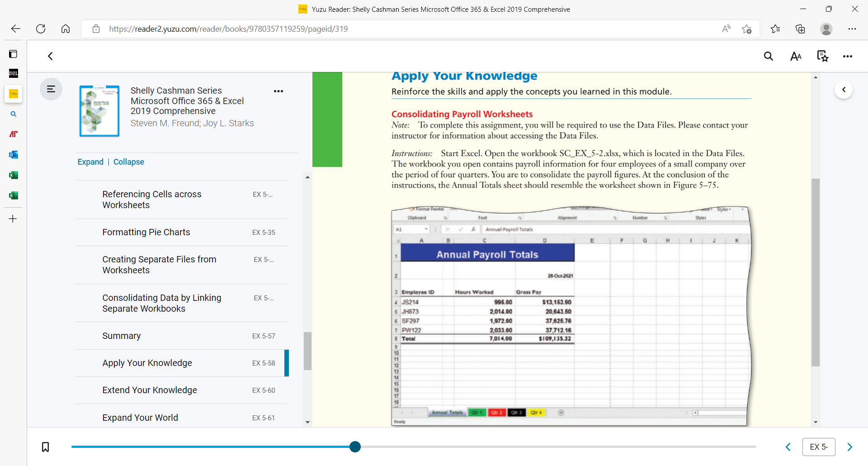
Task: Click the Apply Your Knowledge heading
Action: (x=464, y=76)
